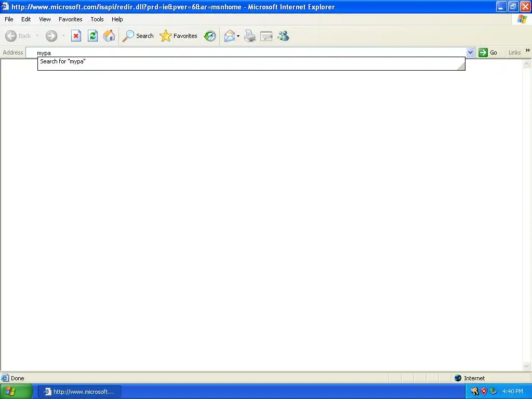Stop page loading with red X icon
This screenshot has width=532, height=399.
tap(76, 36)
